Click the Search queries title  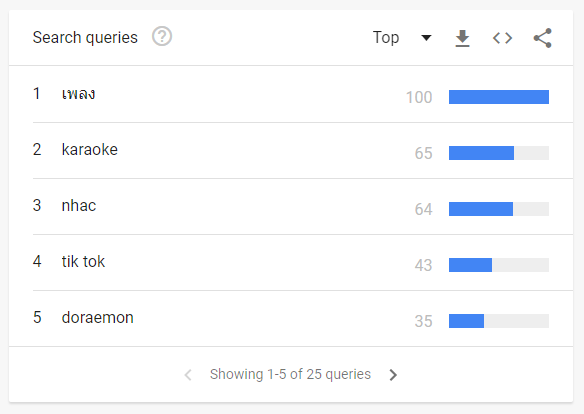tap(85, 38)
